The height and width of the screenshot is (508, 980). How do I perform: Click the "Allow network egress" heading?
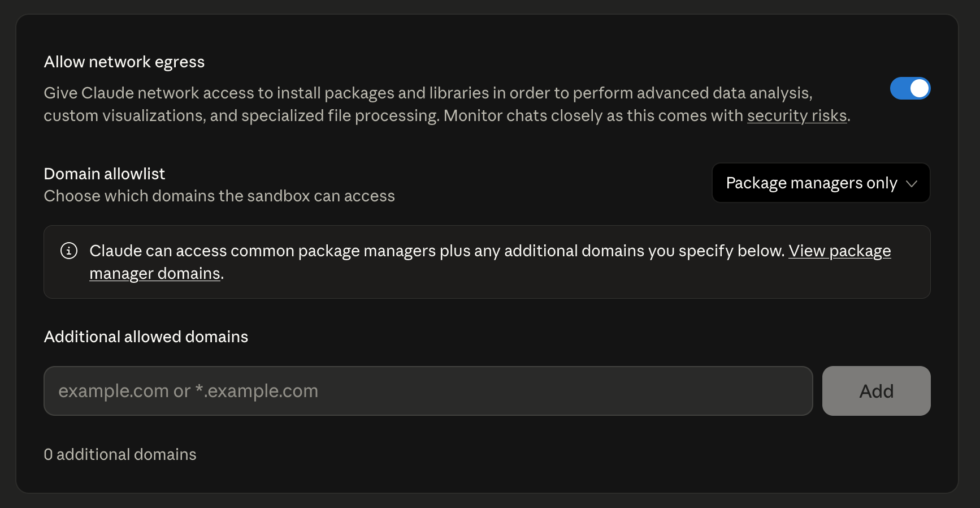[x=124, y=62]
